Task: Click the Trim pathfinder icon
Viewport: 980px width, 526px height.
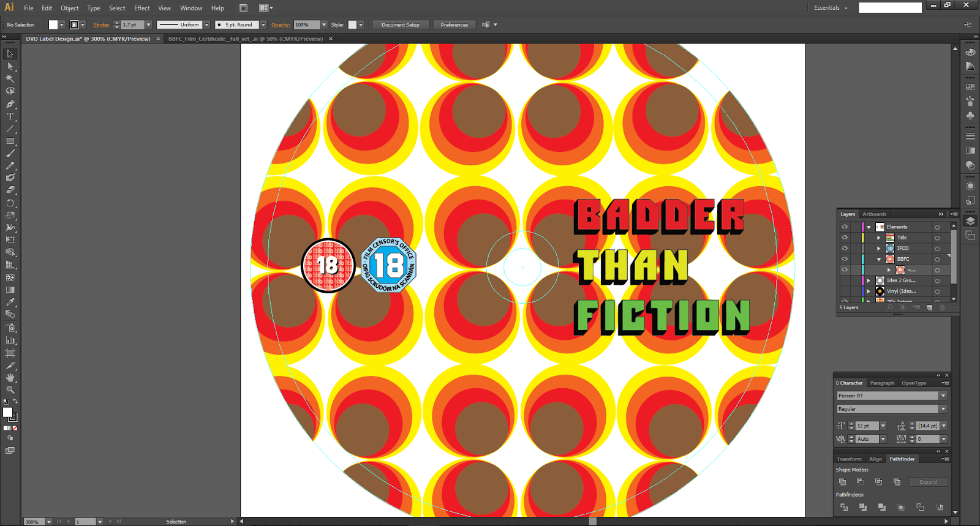Action: 863,507
